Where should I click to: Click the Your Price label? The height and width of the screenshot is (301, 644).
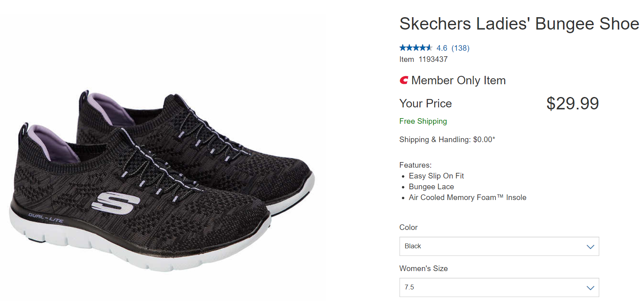(425, 104)
